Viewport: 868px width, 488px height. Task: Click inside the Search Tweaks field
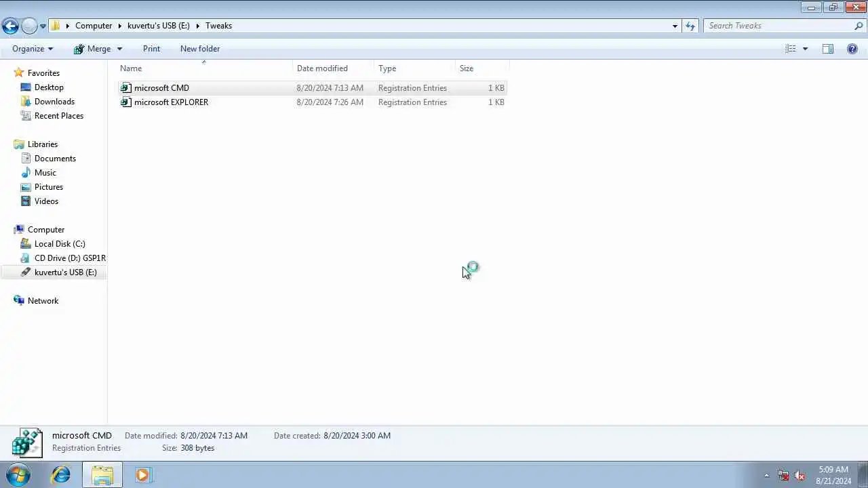tap(778, 26)
